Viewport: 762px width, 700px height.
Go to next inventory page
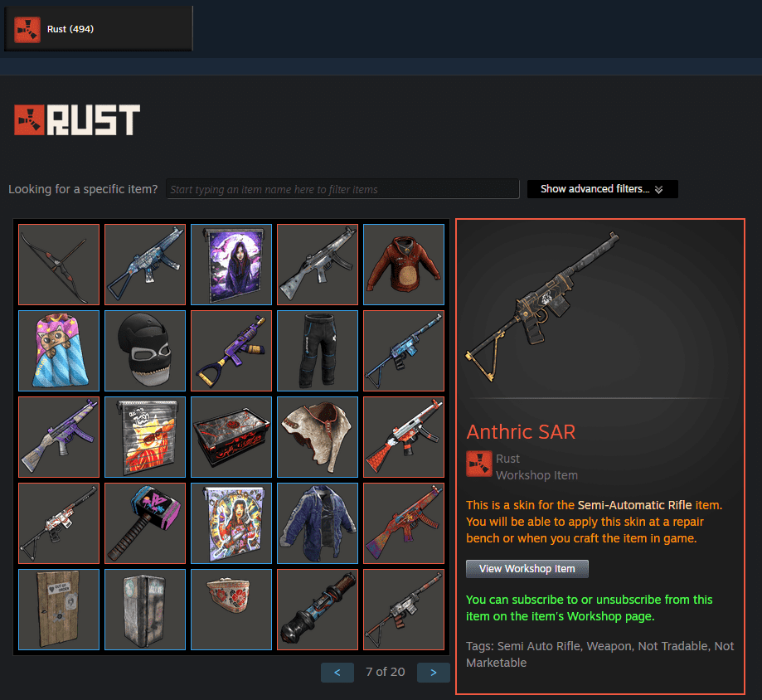tap(433, 673)
